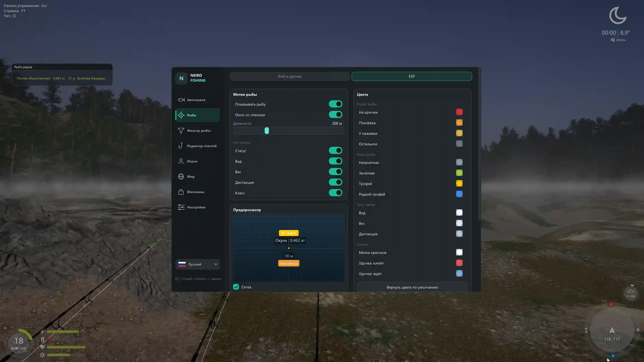Open the Автоловля sidebar section
Image resolution: width=644 pixels, height=362 pixels.
[x=197, y=100]
